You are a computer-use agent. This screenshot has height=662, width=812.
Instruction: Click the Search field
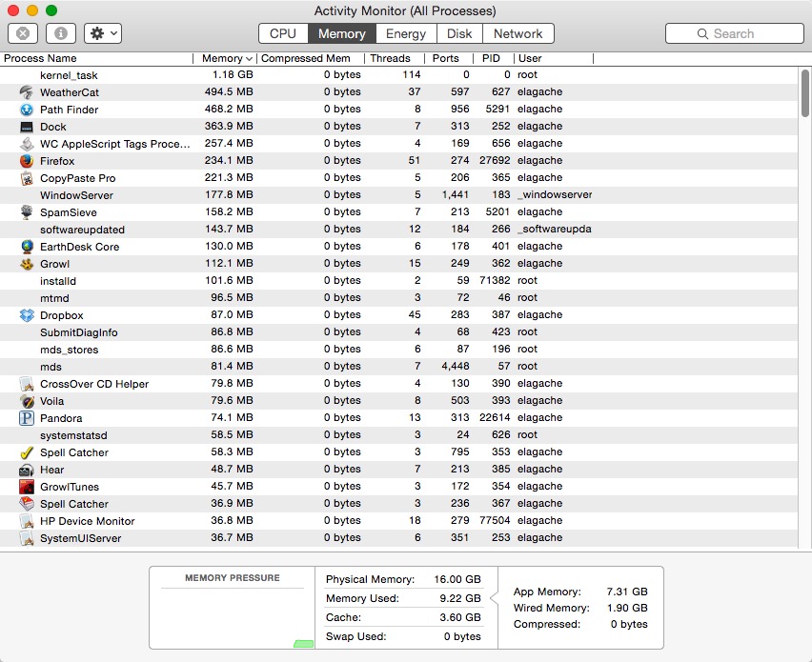click(x=734, y=33)
